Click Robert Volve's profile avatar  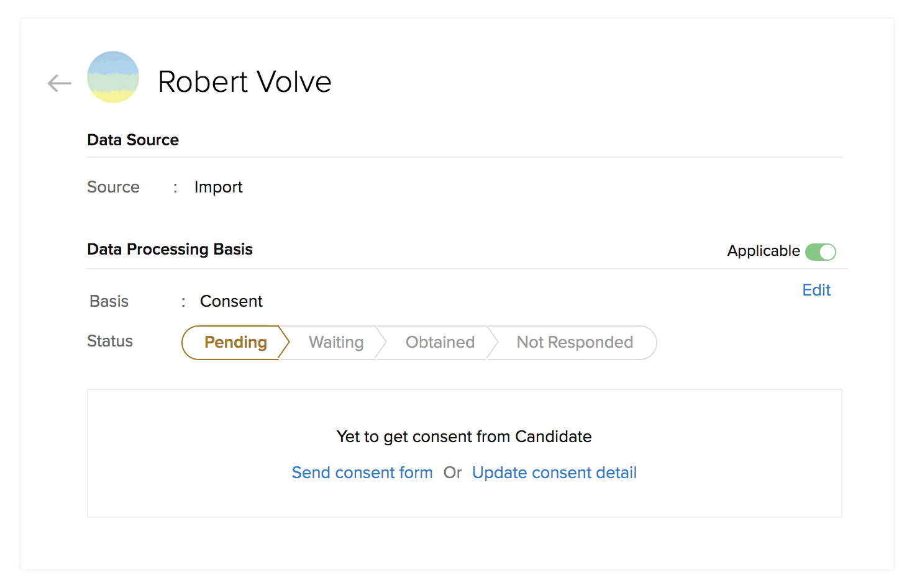pyautogui.click(x=113, y=77)
